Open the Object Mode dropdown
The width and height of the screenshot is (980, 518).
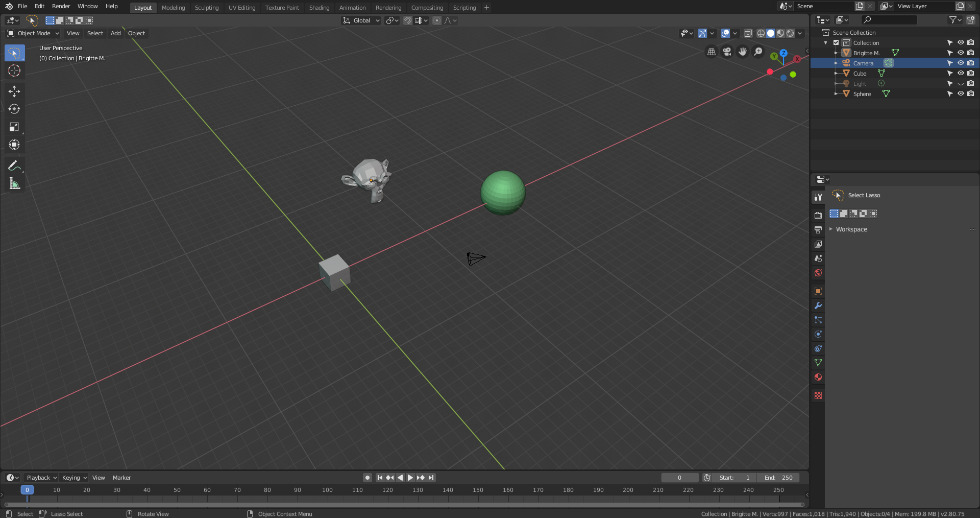(33, 33)
